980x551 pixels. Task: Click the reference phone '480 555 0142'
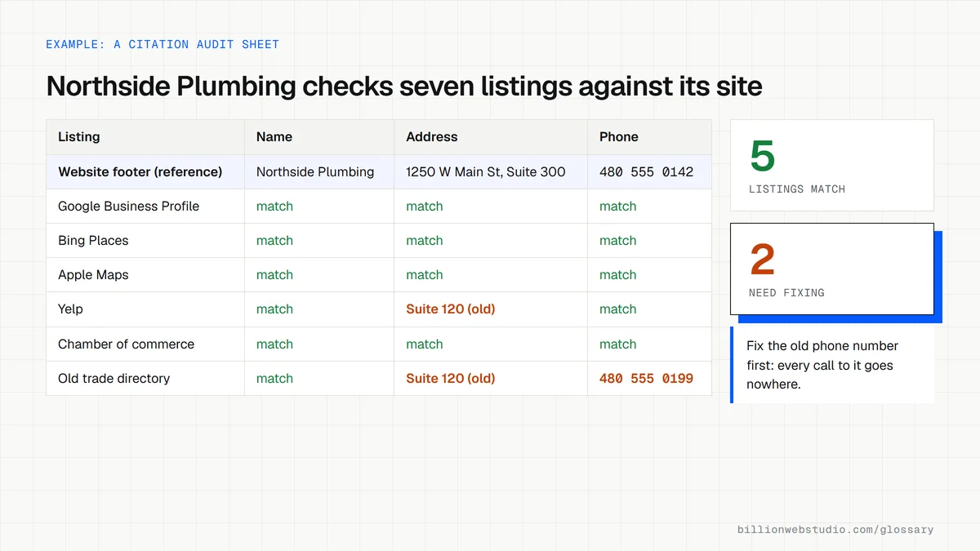coord(647,171)
